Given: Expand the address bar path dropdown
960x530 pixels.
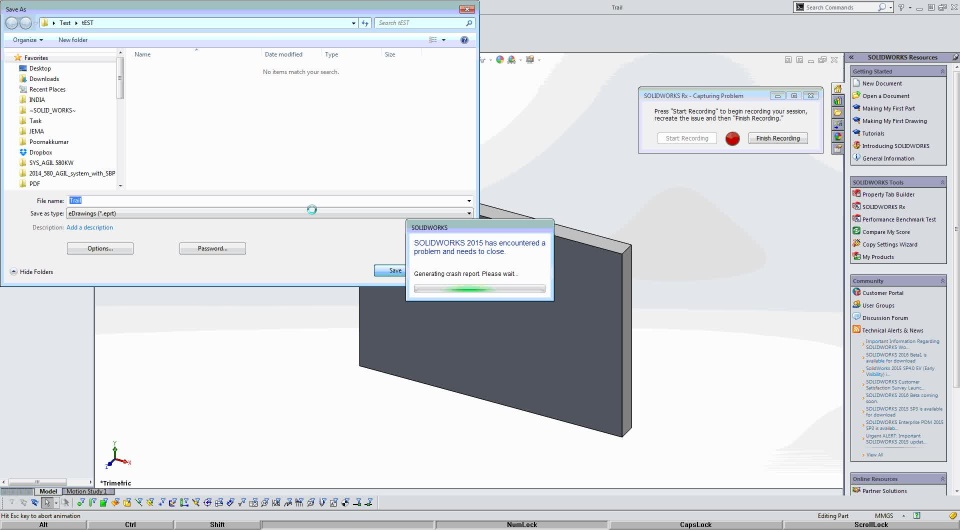Looking at the screenshot, I should (353, 23).
